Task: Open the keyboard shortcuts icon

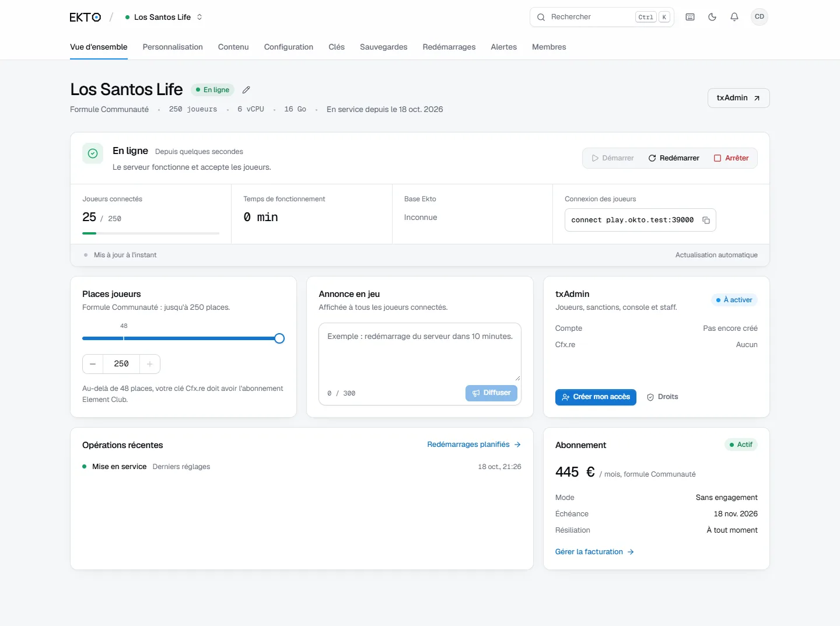Action: point(690,17)
